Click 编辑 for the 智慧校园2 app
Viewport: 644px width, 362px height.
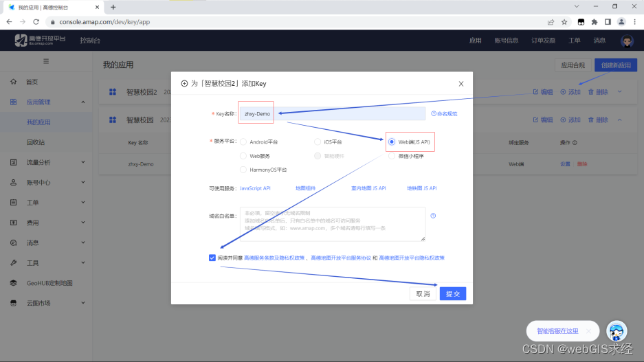(542, 92)
